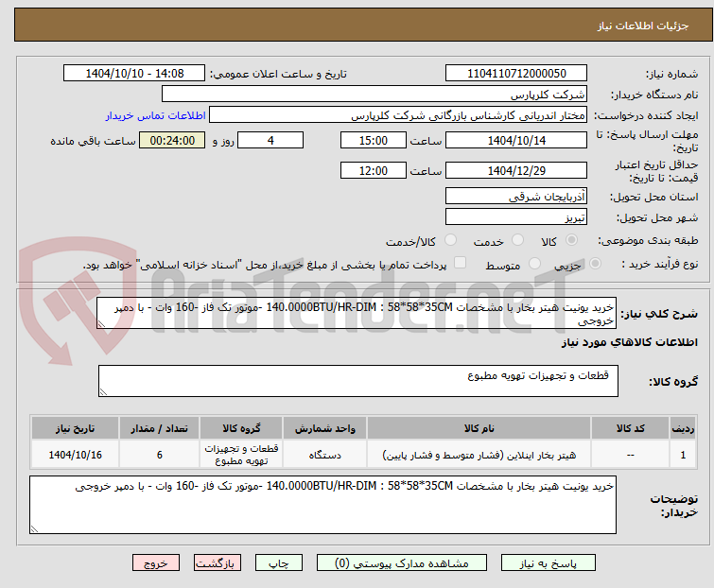
Task: Click the need date cell 1404/10/16
Action: (x=75, y=455)
